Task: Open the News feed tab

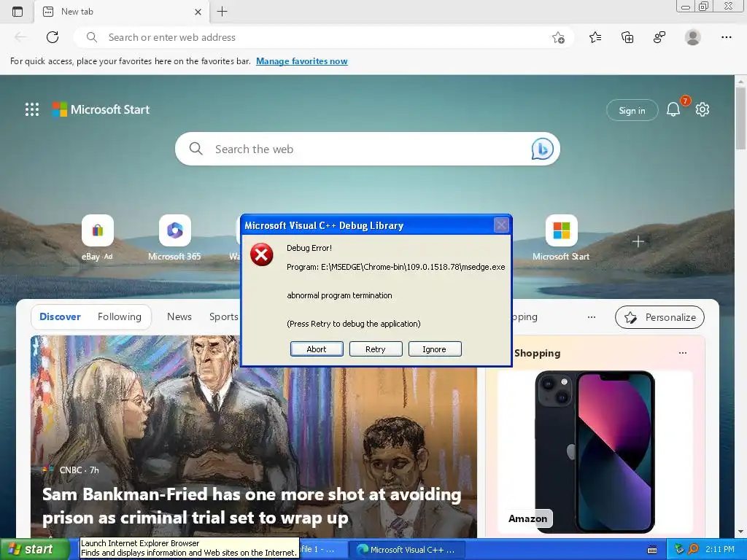Action: [x=179, y=316]
